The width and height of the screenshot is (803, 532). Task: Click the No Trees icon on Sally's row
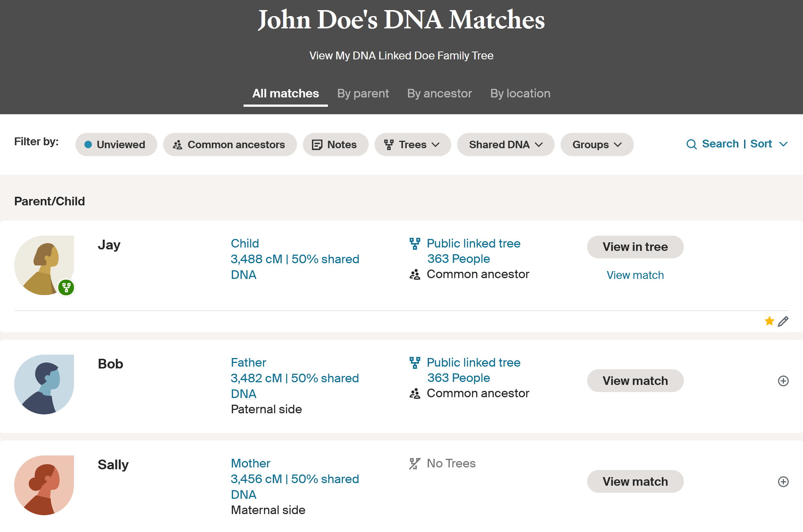[x=414, y=463]
